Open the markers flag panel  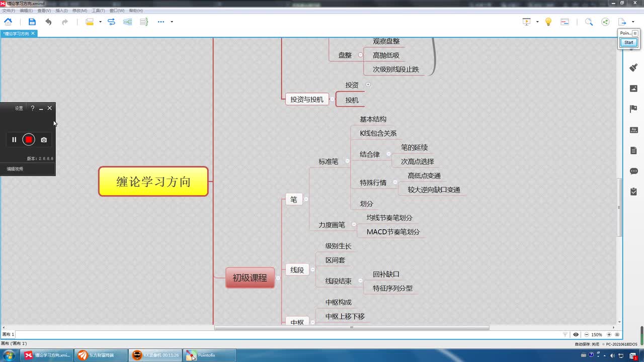(x=634, y=109)
